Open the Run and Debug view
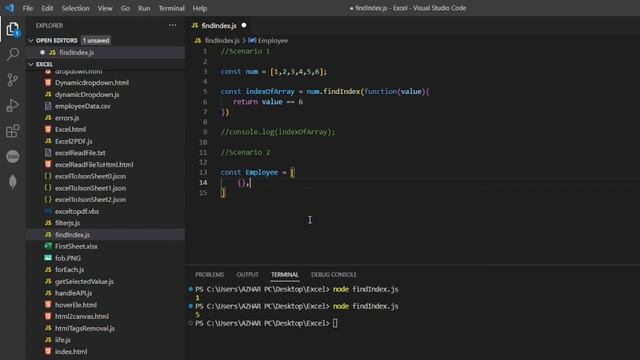The image size is (640, 360). 13,105
